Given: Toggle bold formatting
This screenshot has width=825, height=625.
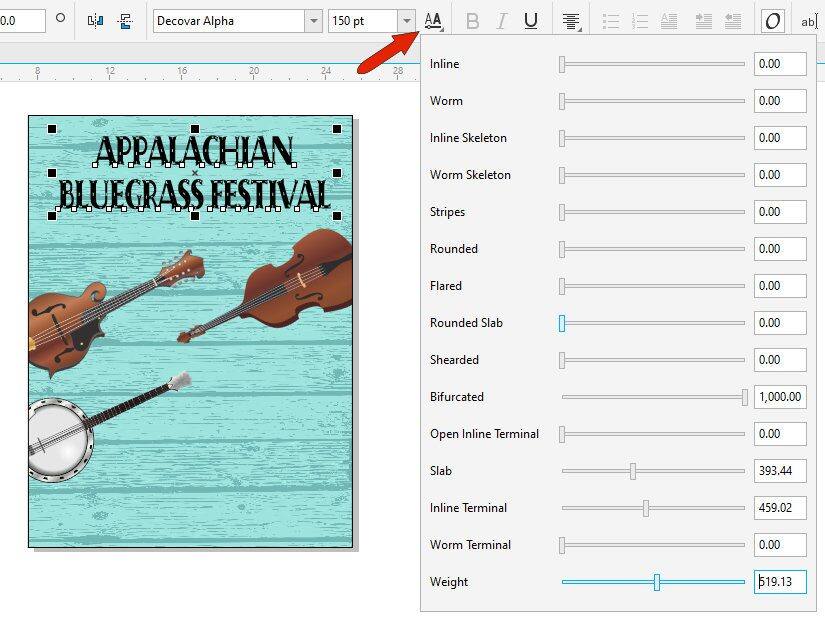Looking at the screenshot, I should [x=473, y=20].
